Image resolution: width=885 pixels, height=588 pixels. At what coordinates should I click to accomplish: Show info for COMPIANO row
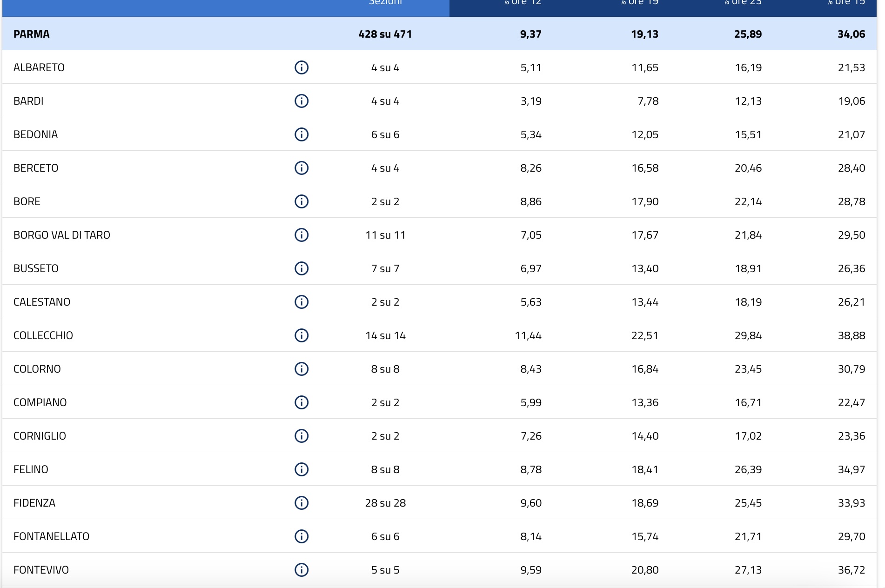click(x=302, y=402)
